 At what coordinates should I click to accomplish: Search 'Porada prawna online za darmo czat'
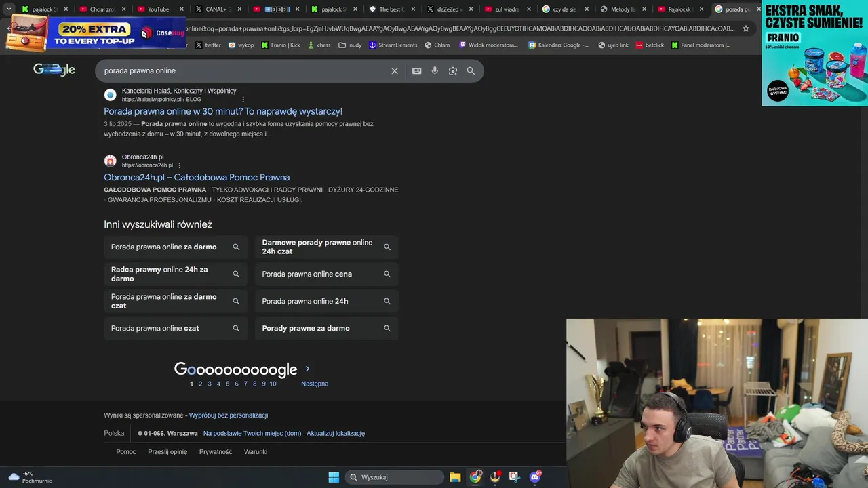tap(176, 302)
